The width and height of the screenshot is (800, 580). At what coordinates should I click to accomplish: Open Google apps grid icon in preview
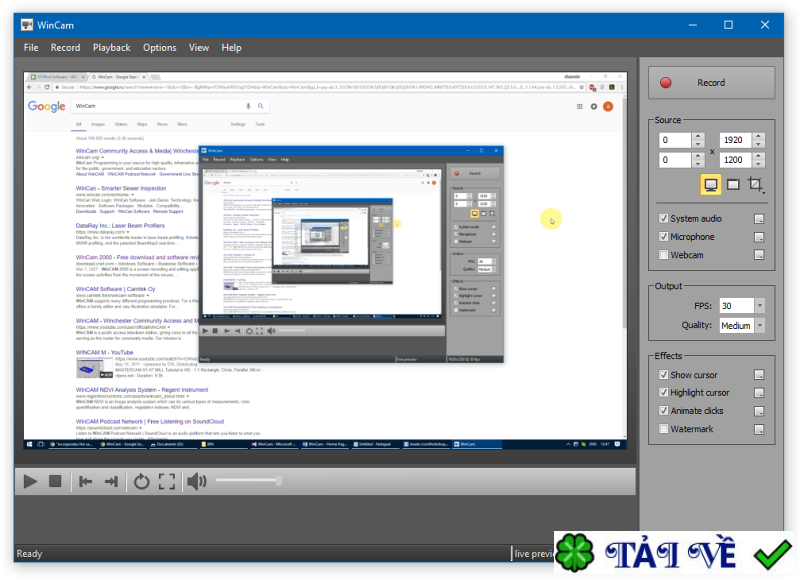580,107
